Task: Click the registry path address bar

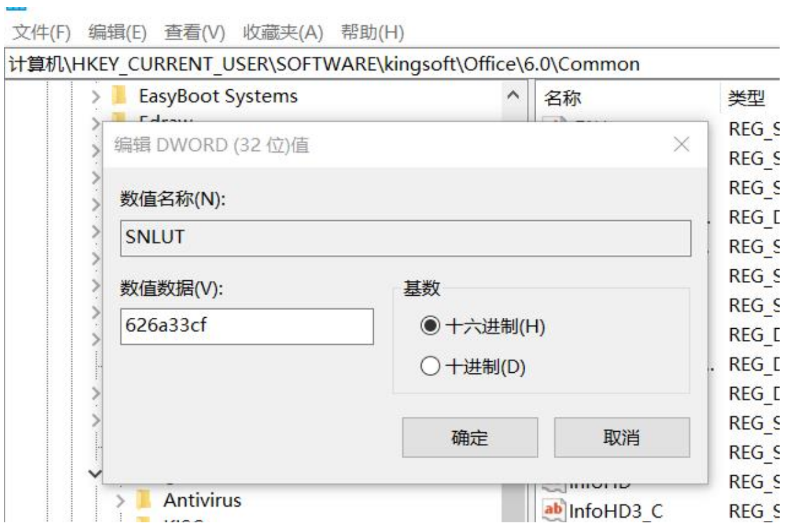Action: (x=389, y=64)
